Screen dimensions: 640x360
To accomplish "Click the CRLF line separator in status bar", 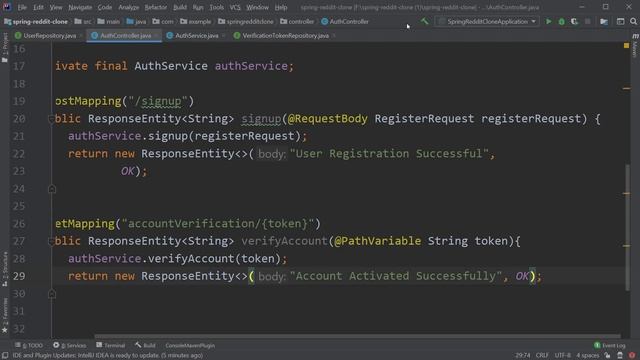I will (x=542, y=356).
